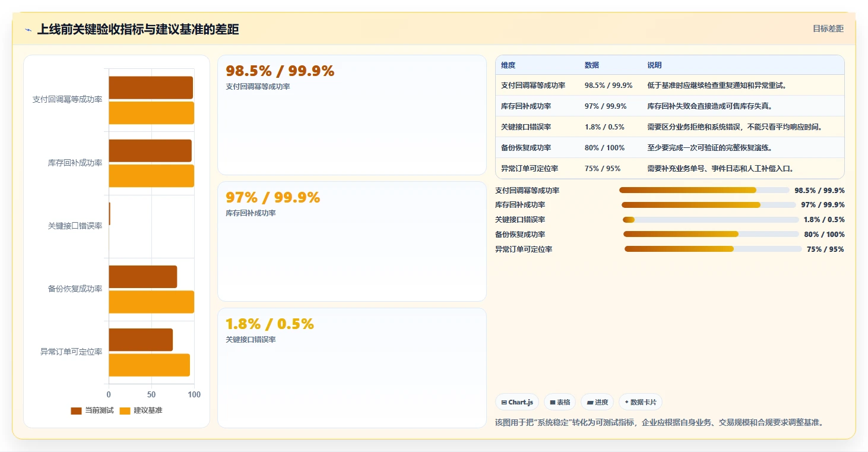The width and height of the screenshot is (868, 452).
Task: Click the 关键接口错误率 label on the chart axis
Action: tap(75, 226)
